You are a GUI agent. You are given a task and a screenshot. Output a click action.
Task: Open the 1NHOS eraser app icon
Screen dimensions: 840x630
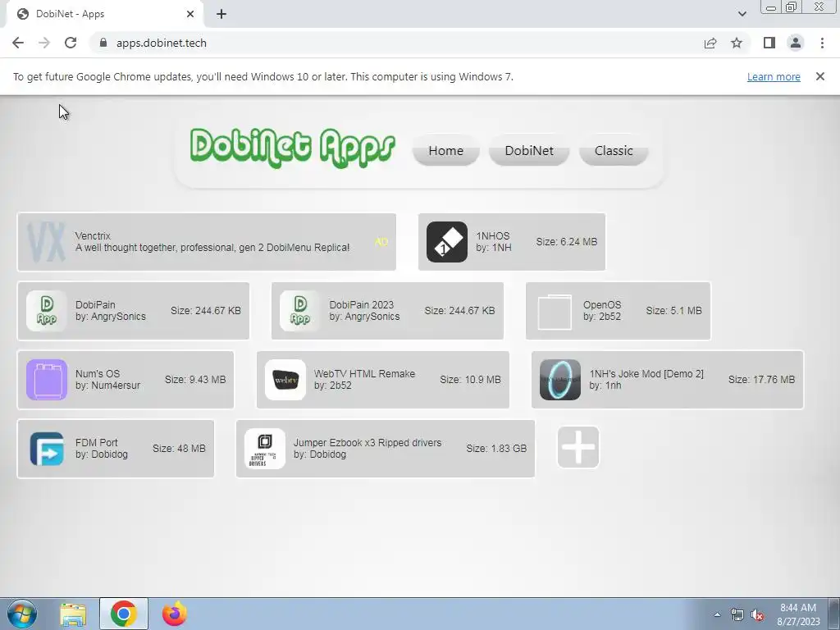(447, 242)
